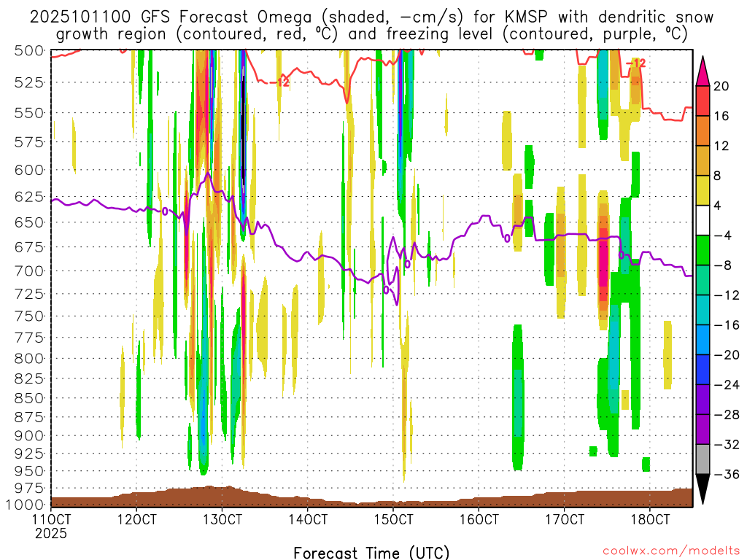Click the white colorbar segment between -4 and 4
747x560 pixels.
703,220
